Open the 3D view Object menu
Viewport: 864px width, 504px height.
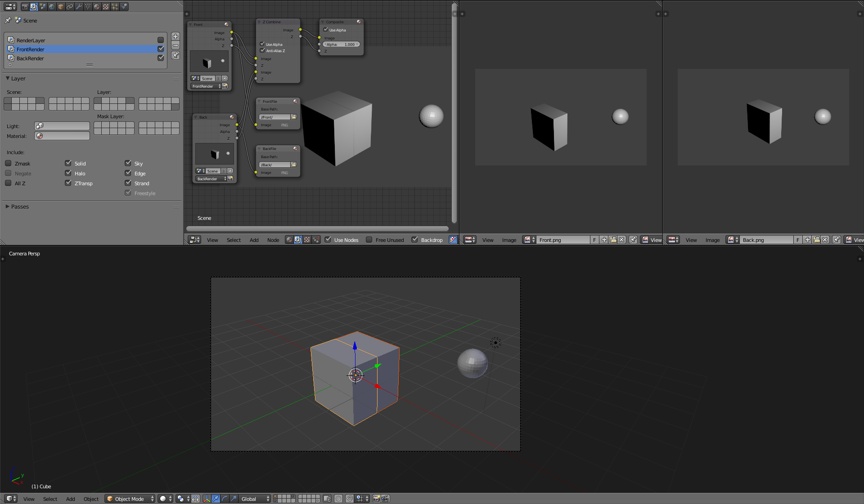(x=91, y=499)
